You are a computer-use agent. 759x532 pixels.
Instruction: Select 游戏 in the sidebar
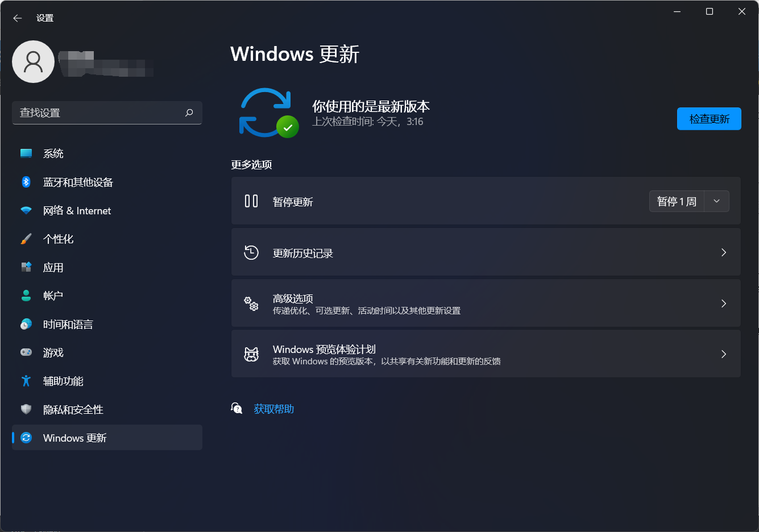click(107, 352)
